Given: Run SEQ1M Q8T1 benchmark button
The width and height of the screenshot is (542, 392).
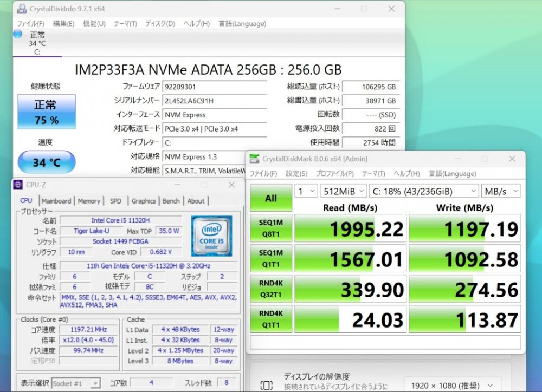Looking at the screenshot, I should point(271,228).
